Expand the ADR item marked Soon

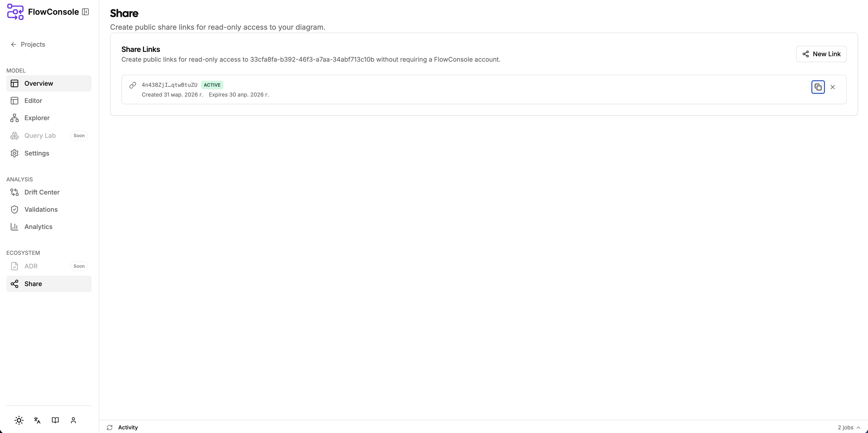31,266
